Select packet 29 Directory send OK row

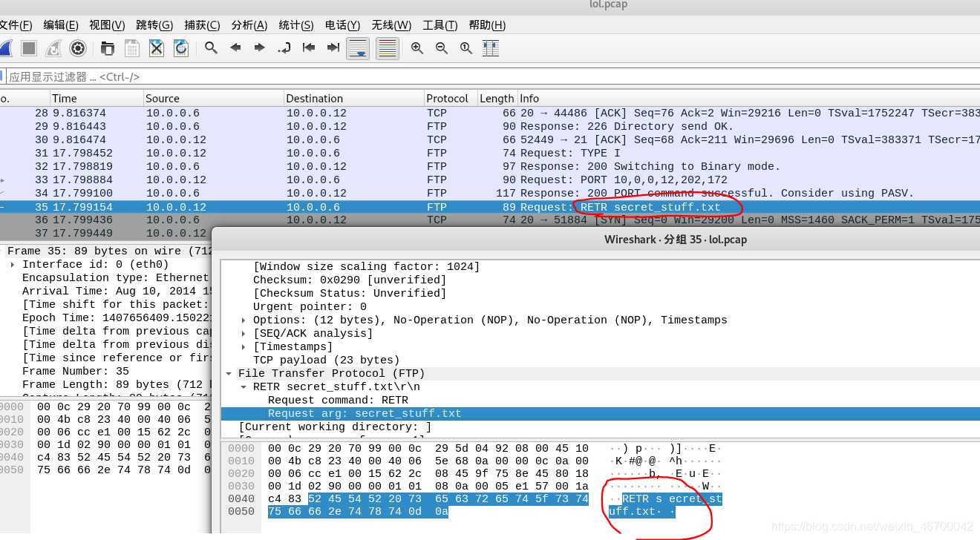[490, 126]
